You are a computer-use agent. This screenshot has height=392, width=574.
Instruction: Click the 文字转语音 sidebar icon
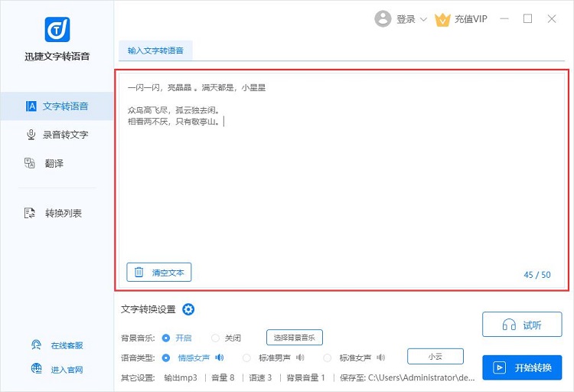click(x=31, y=106)
